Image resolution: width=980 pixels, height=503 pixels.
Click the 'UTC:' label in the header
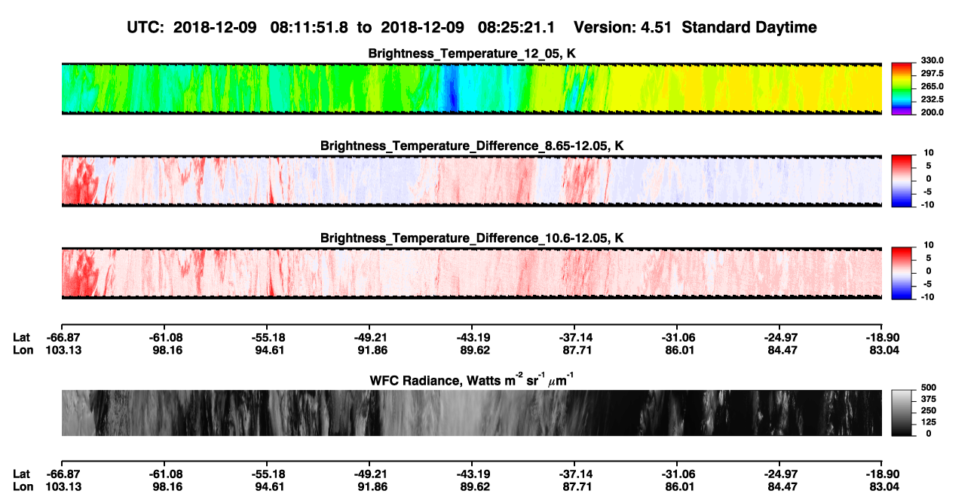pos(147,27)
